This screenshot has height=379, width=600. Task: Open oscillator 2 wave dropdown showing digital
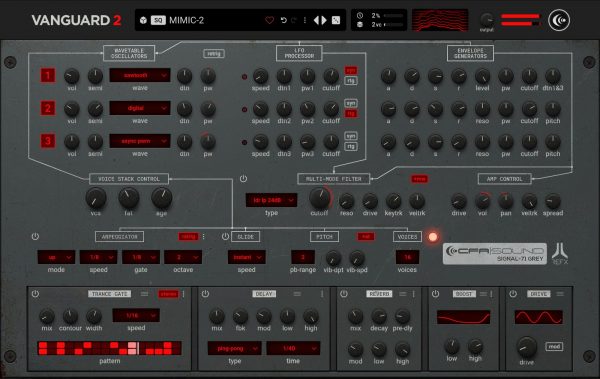[x=140, y=108]
